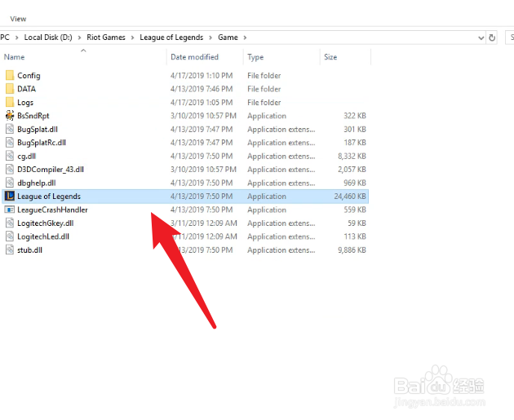The image size is (514, 420).
Task: Select the LogitechGkey.dll file name
Action: tap(46, 223)
